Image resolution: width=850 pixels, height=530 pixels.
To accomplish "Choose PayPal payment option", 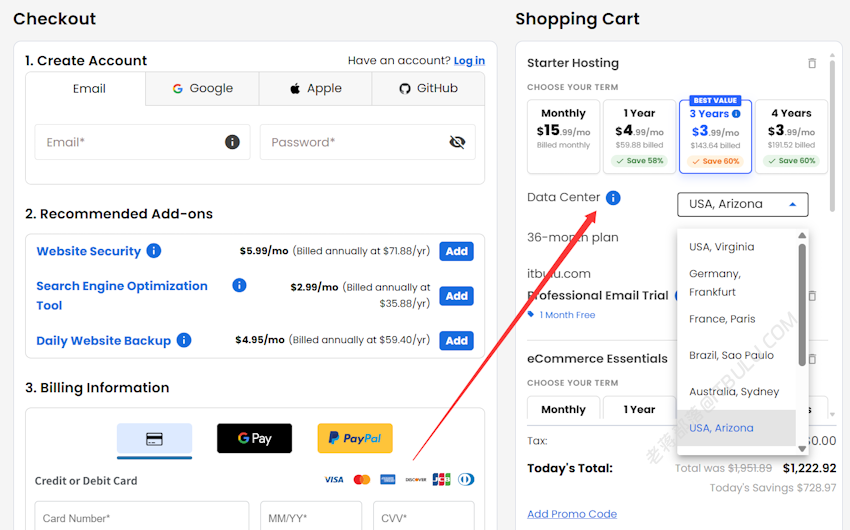I will 355,438.
